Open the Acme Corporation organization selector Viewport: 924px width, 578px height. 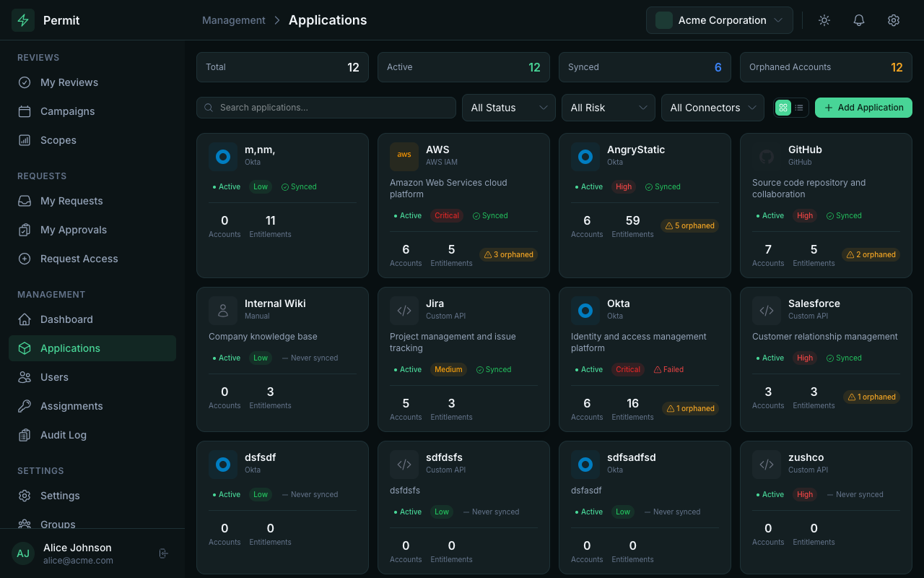(719, 20)
